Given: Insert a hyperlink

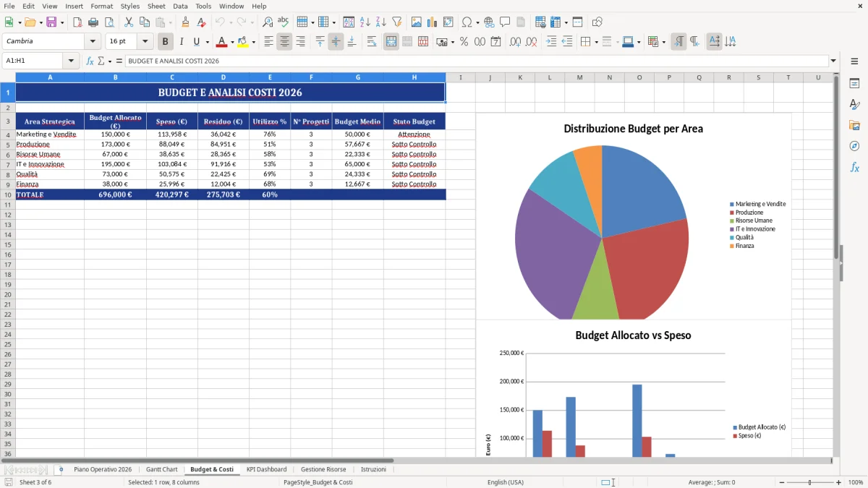Looking at the screenshot, I should coord(489,22).
